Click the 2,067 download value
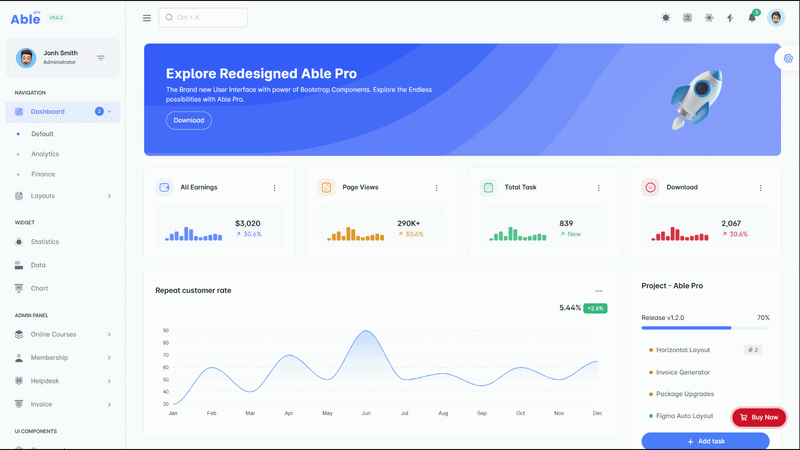The width and height of the screenshot is (800, 450). coord(731,223)
